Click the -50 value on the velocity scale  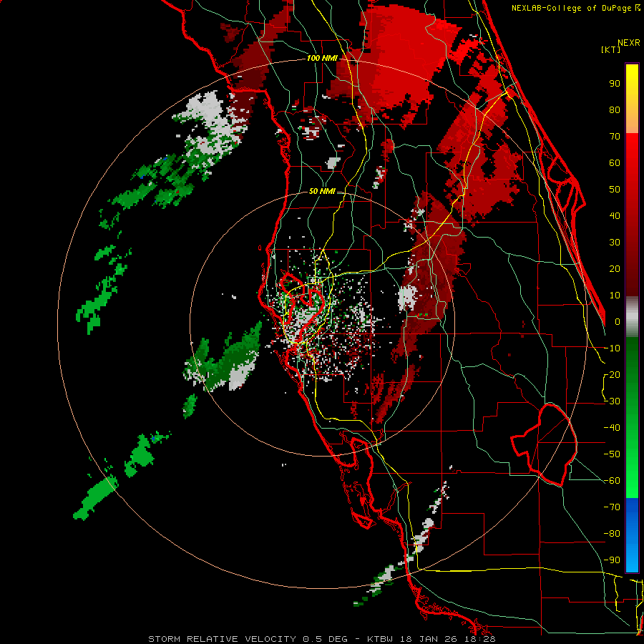click(612, 454)
